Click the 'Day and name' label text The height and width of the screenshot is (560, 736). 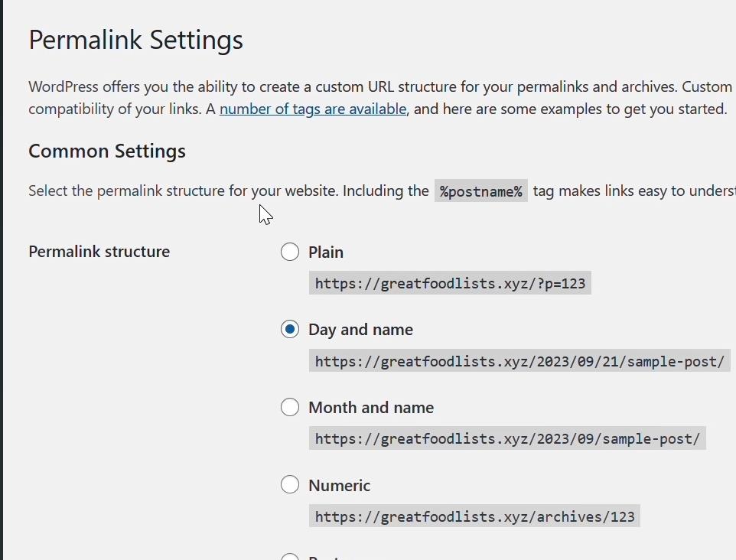(360, 330)
